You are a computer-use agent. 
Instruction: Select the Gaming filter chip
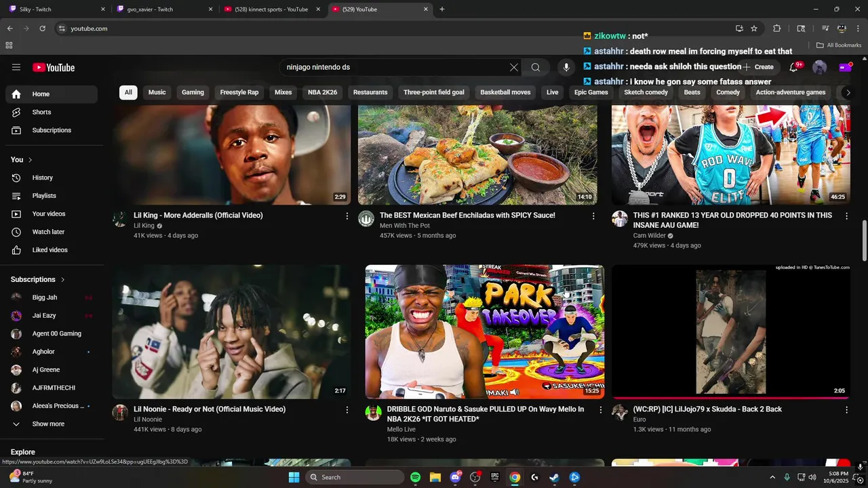coord(193,92)
